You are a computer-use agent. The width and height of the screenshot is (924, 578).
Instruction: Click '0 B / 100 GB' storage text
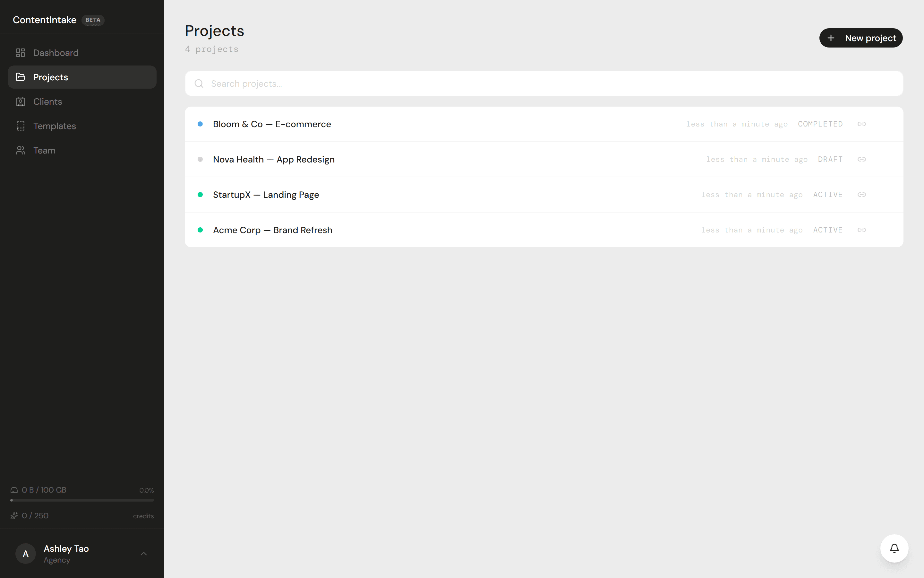44,490
